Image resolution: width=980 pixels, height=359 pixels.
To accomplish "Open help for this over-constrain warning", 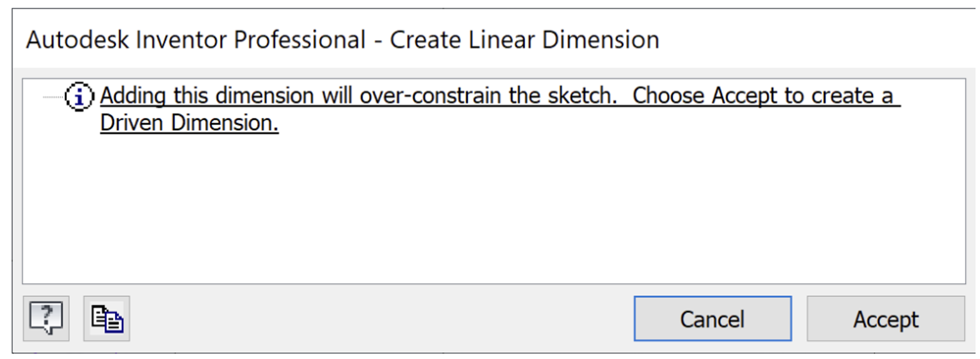I will pyautogui.click(x=46, y=318).
